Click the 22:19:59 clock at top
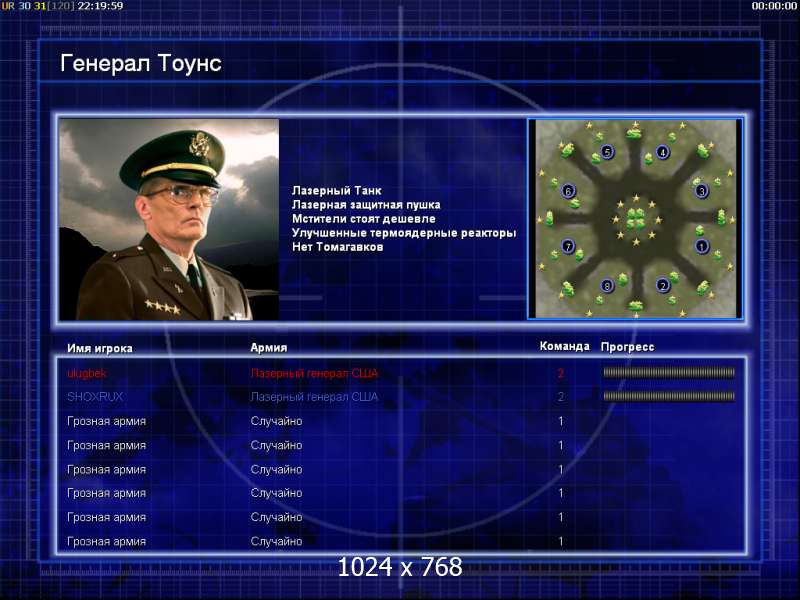Viewport: 800px width, 600px height. (x=101, y=6)
